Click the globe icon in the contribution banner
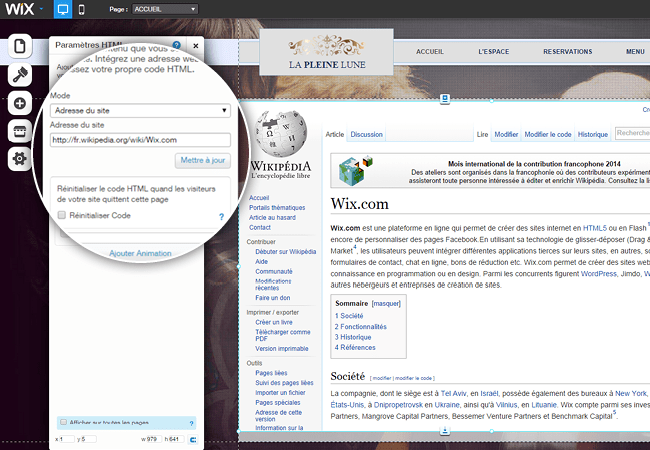Image resolution: width=650 pixels, height=450 pixels. [x=355, y=170]
